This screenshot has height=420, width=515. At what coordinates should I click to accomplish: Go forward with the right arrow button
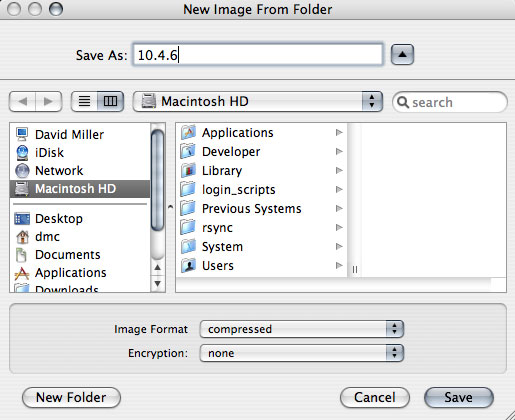pos(49,101)
